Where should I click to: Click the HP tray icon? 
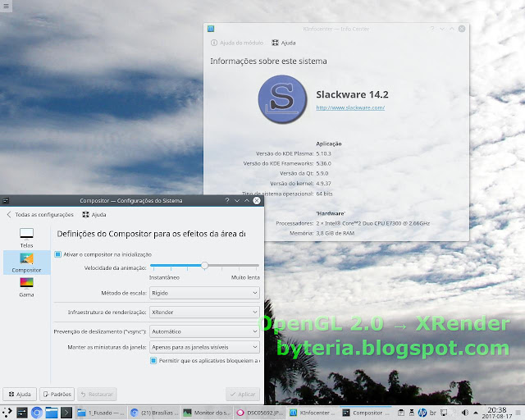(422, 413)
